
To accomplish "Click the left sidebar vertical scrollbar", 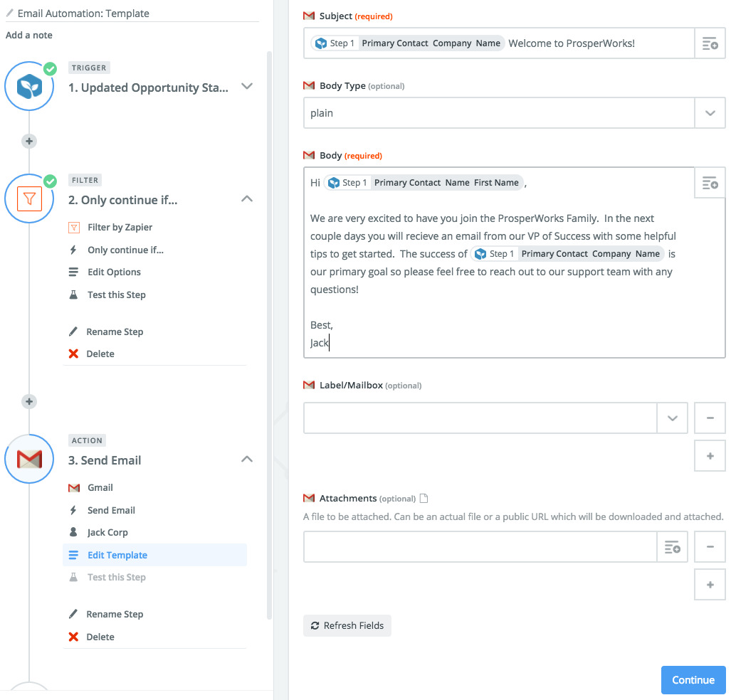I will coord(269,336).
